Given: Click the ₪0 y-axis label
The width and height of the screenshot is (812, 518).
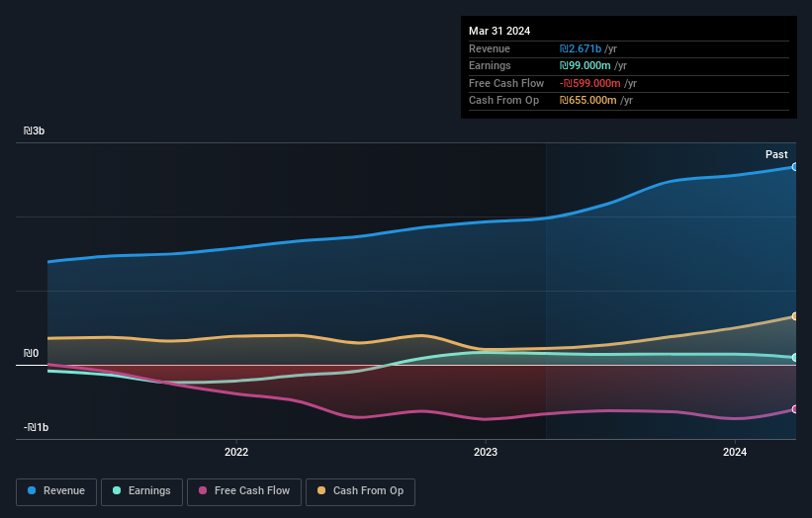Looking at the screenshot, I should [31, 353].
